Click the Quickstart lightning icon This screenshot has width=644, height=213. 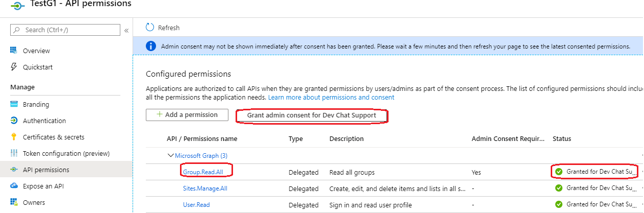14,67
